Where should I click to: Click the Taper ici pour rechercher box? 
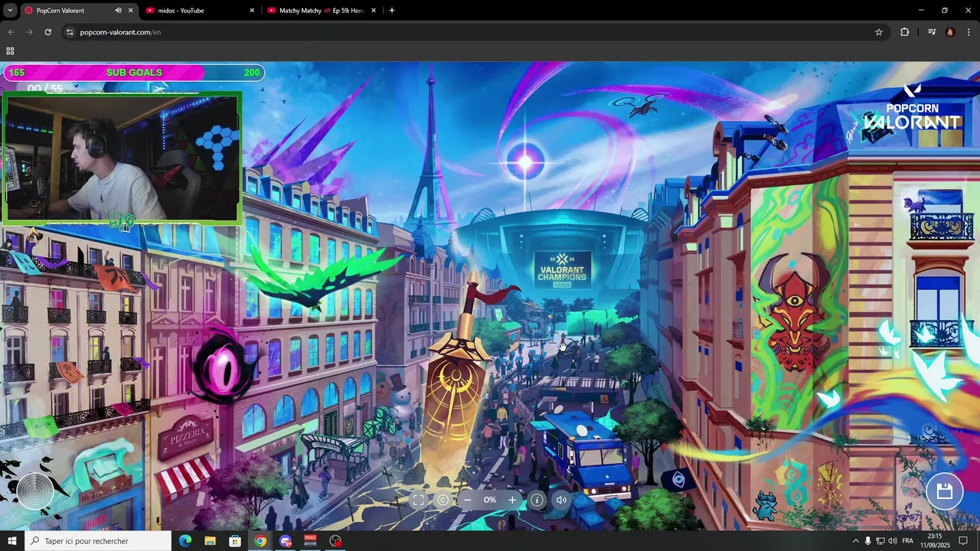click(98, 541)
